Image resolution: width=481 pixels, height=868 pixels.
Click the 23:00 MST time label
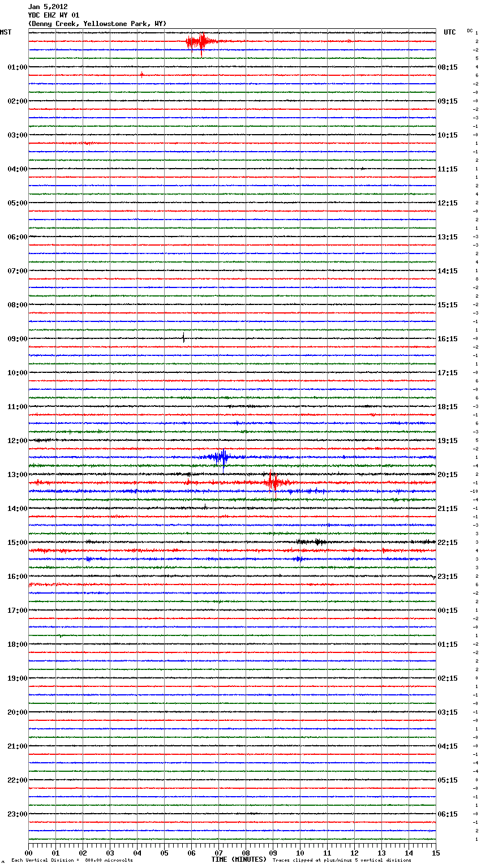coord(17,814)
